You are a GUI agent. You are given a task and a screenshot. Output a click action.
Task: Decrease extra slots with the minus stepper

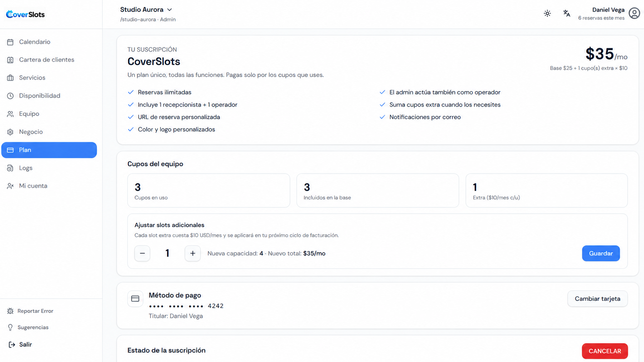tap(142, 254)
